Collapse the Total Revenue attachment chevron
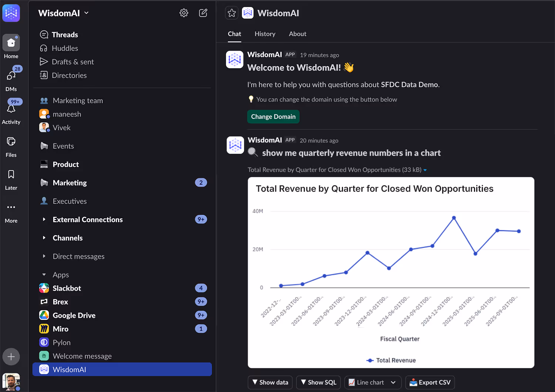Image resolution: width=555 pixels, height=392 pixels. [x=425, y=170]
